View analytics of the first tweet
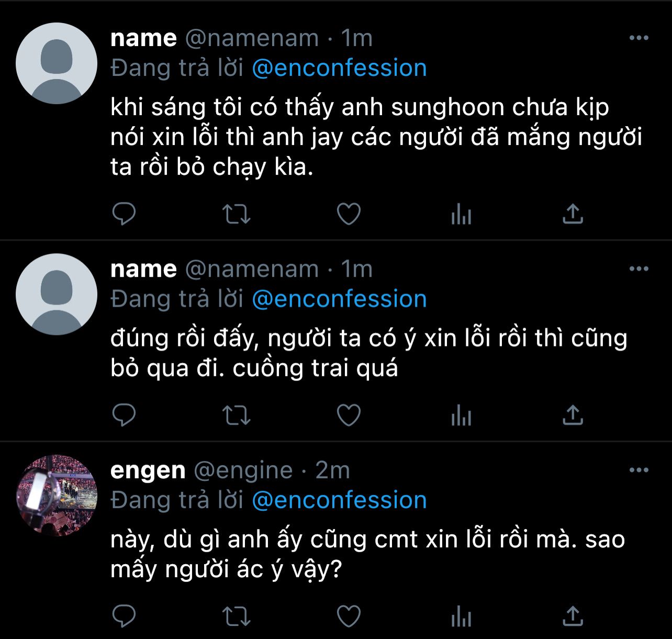This screenshot has height=639, width=672. (461, 214)
